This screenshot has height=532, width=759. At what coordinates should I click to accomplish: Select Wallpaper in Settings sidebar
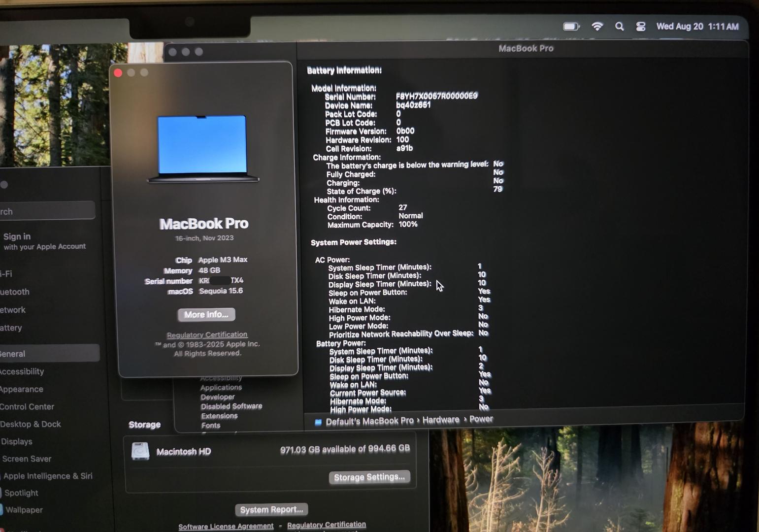pyautogui.click(x=24, y=510)
